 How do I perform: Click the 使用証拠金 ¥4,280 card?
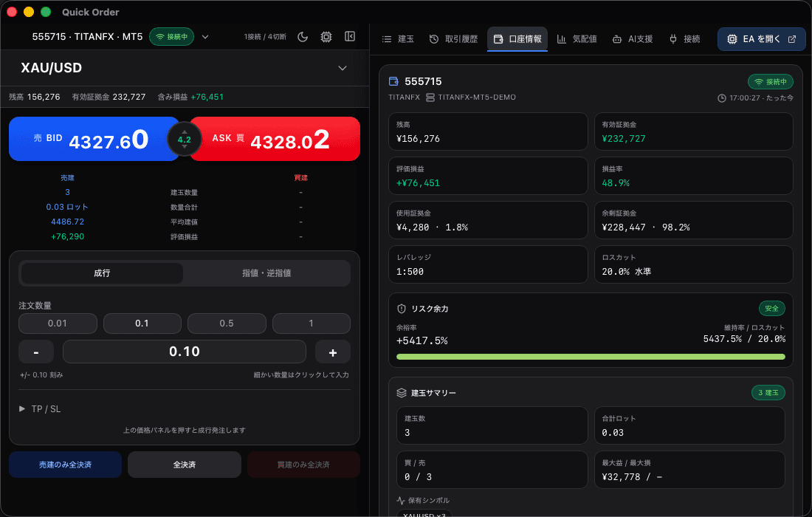pos(489,220)
